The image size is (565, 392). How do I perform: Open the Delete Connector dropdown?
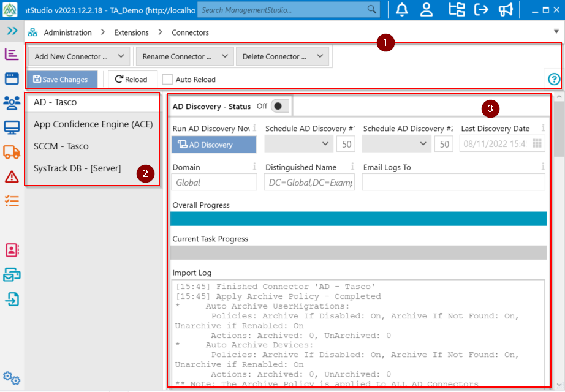tap(282, 56)
